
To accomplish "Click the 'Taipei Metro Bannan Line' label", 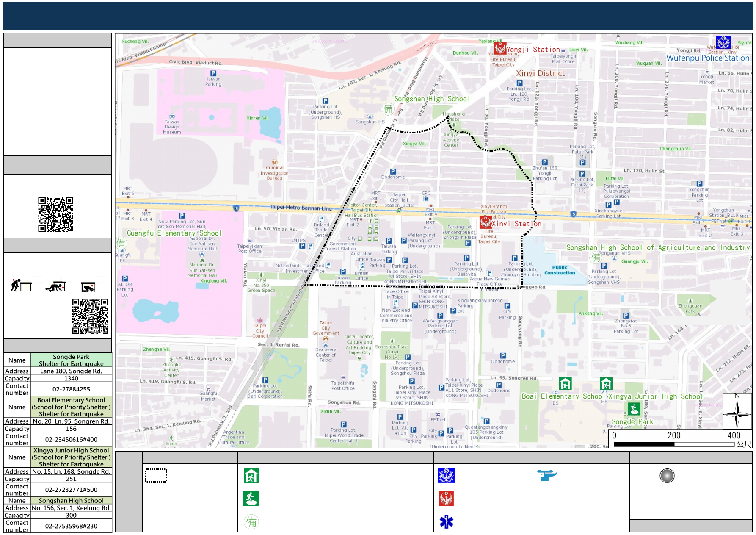I will [x=301, y=208].
